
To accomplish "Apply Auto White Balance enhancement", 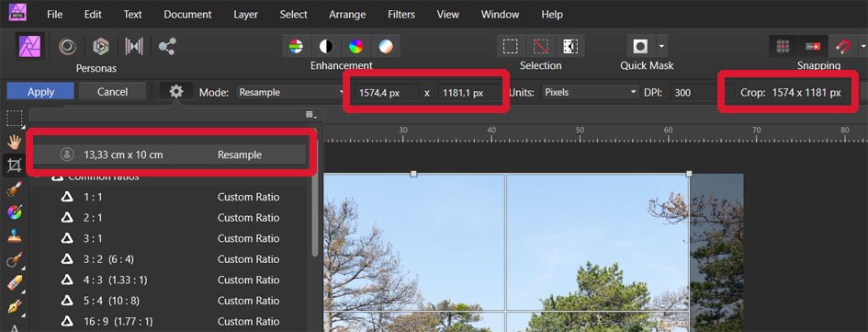I will coord(386,47).
